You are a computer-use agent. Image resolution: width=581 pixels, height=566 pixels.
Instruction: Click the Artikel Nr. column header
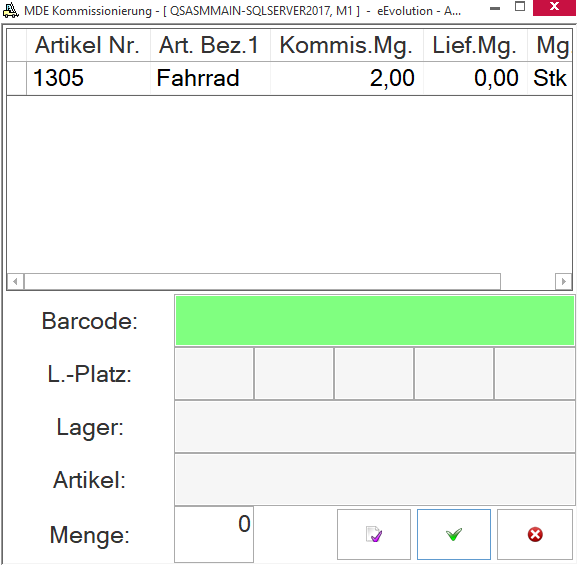88,45
